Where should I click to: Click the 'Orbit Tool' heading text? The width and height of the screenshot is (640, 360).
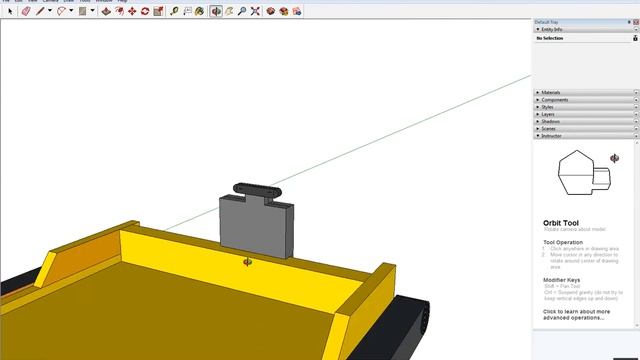pos(561,223)
